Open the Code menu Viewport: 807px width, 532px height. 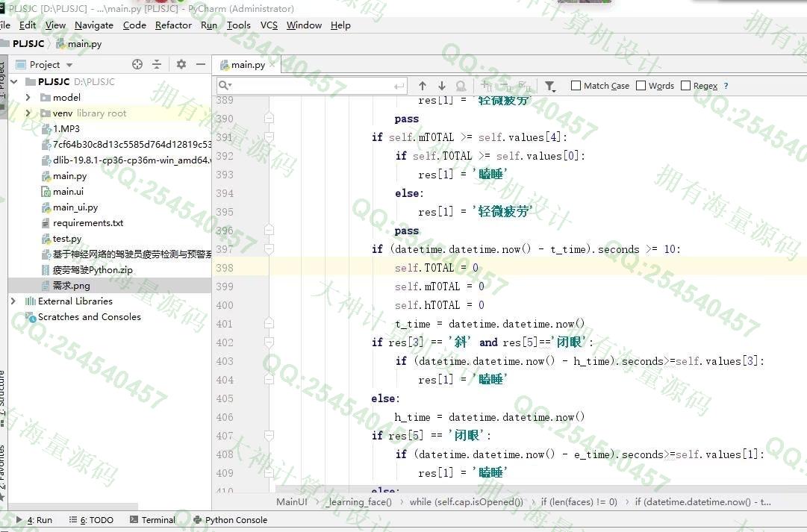134,25
